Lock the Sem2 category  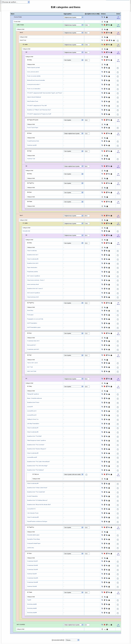(111, 33)
